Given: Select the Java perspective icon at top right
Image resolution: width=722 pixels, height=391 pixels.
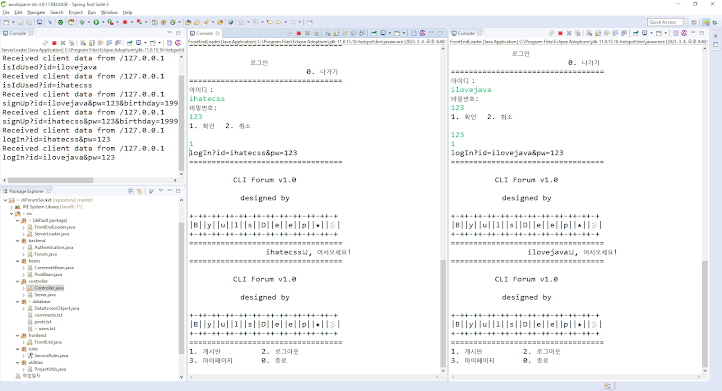Looking at the screenshot, I should point(706,22).
